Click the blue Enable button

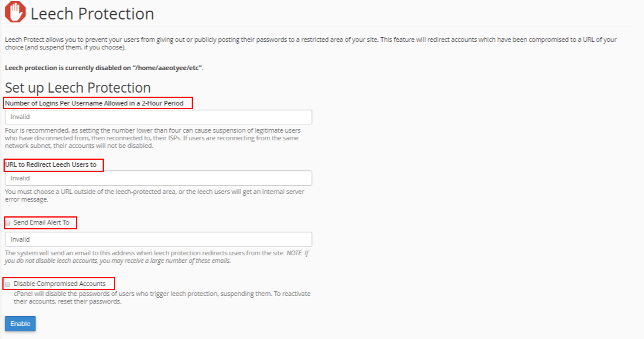(x=20, y=324)
